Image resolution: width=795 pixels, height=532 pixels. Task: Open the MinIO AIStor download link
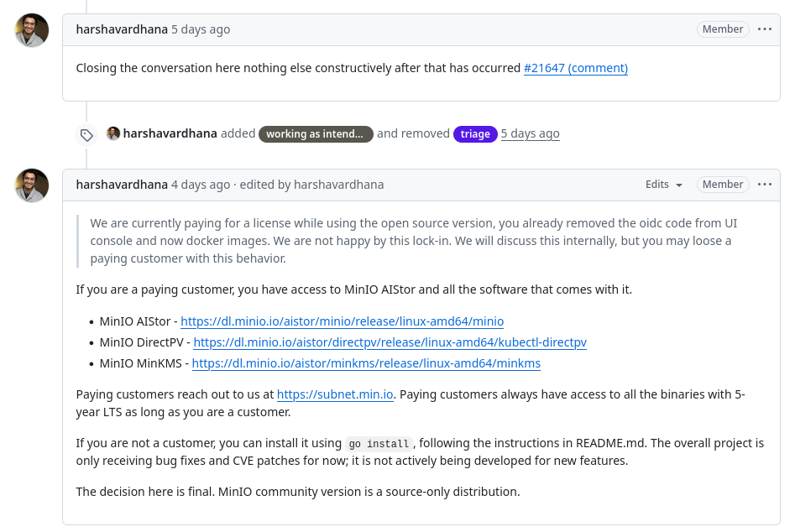point(342,321)
